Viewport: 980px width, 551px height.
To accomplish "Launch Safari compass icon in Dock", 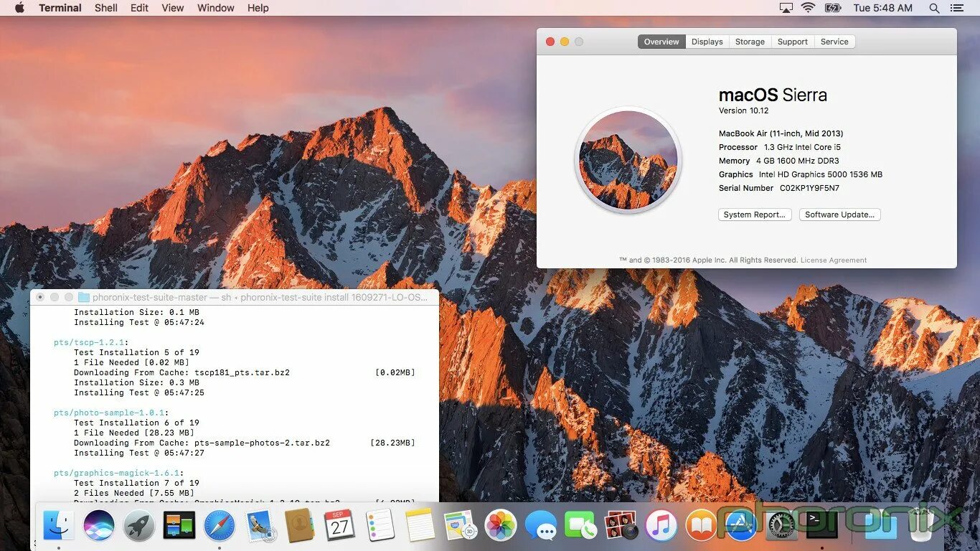I will (219, 526).
